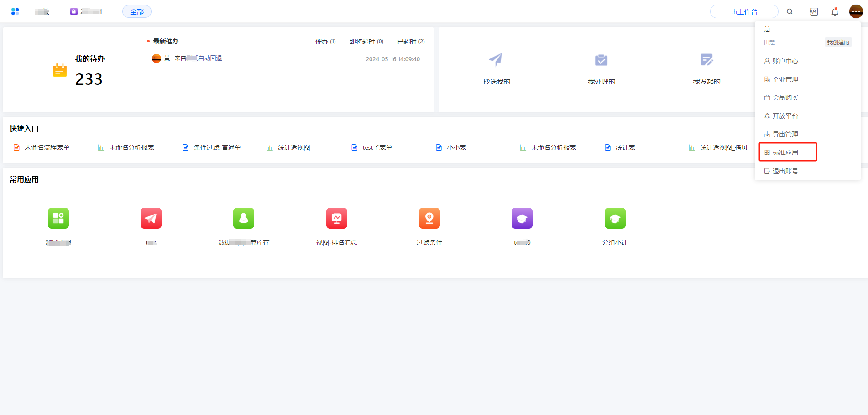Switch to the 已超时 (2) tab
Image resolution: width=868 pixels, height=415 pixels.
[x=411, y=42]
